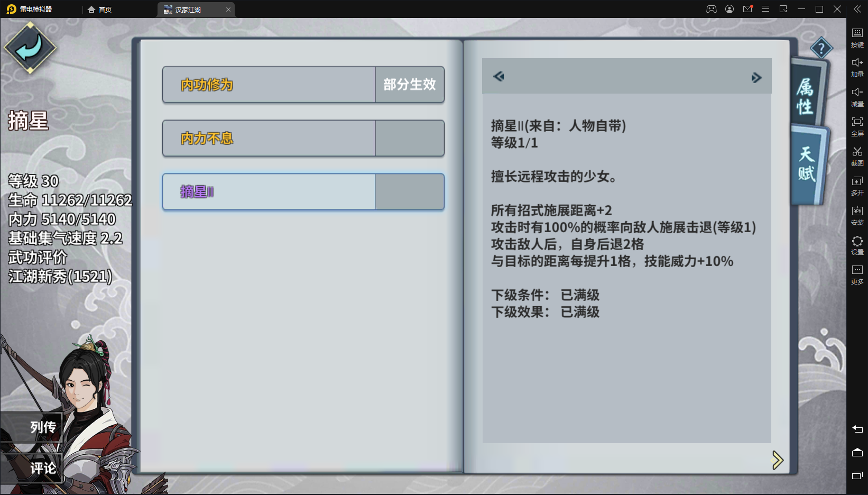Open emulator 设置 gear icon
868x495 pixels.
click(857, 245)
